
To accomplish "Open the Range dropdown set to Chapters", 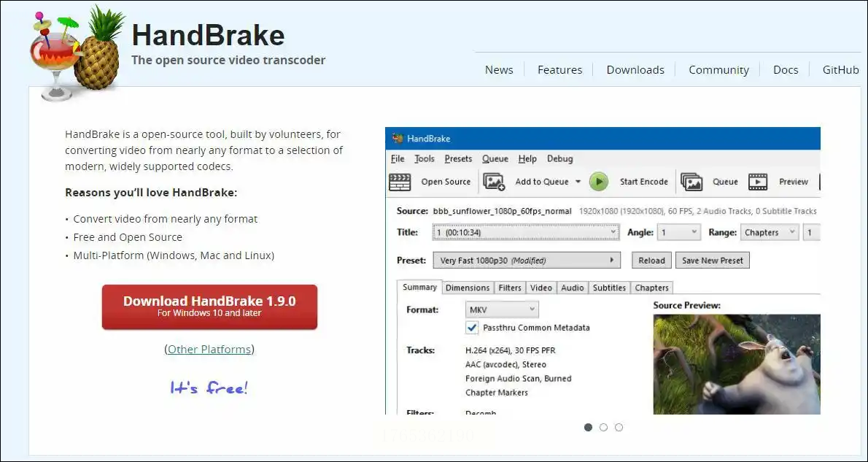I will click(769, 233).
